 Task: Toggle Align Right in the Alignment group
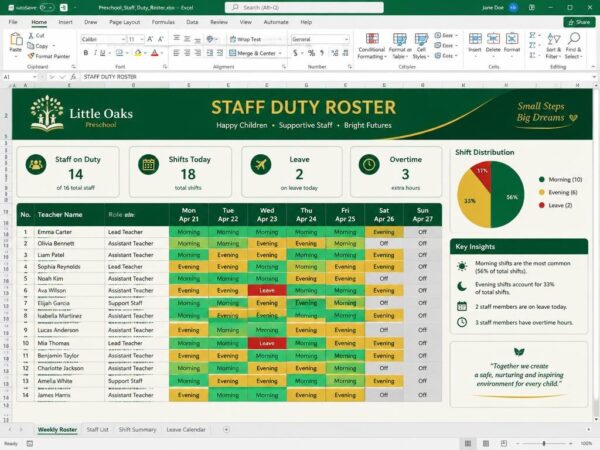tap(198, 53)
